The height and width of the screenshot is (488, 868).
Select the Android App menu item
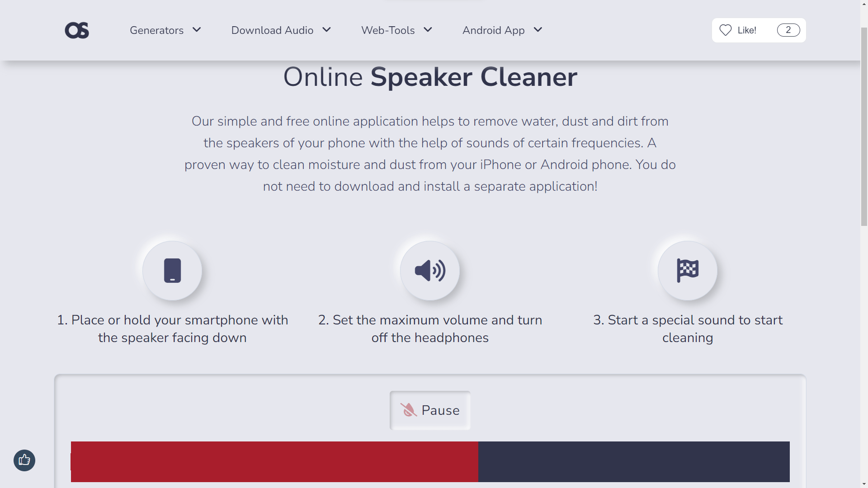click(493, 30)
